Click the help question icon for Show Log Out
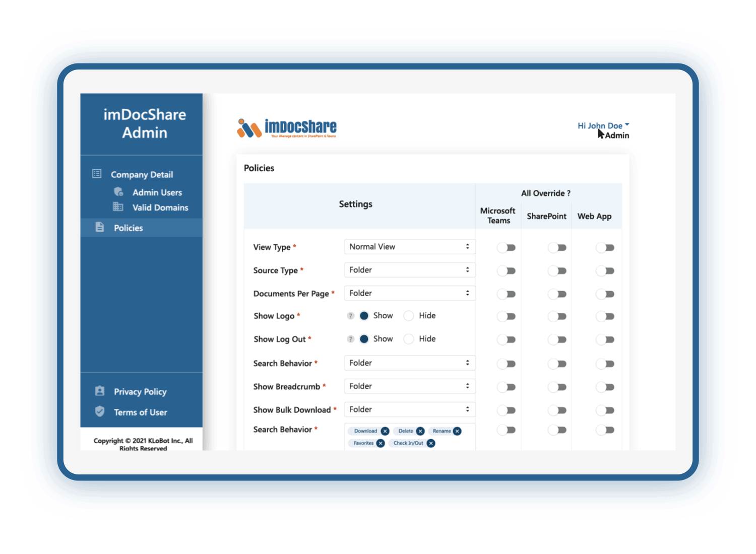This screenshot has width=756, height=554. tap(350, 339)
